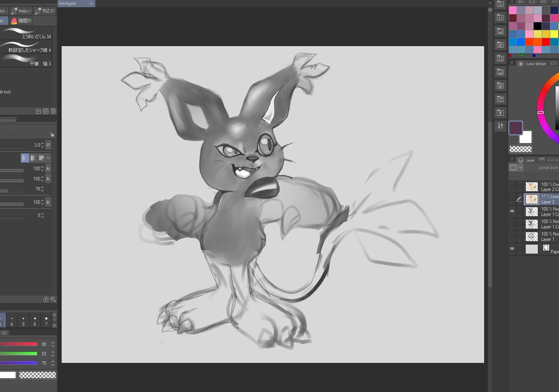Select the 平筆 強 3 brush

(26, 61)
